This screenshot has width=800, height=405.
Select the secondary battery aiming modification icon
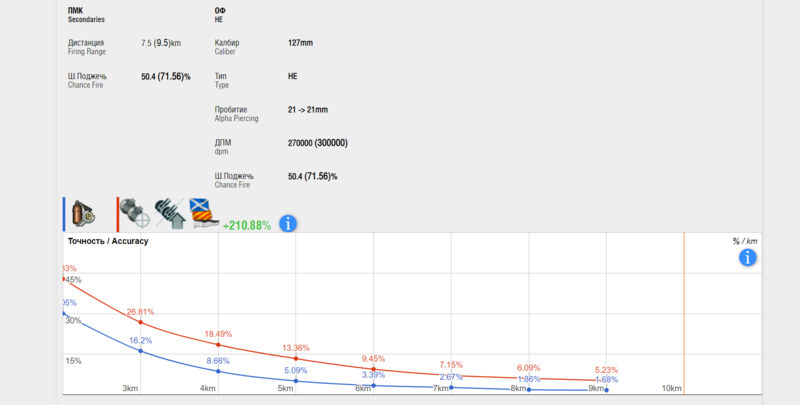tap(134, 213)
